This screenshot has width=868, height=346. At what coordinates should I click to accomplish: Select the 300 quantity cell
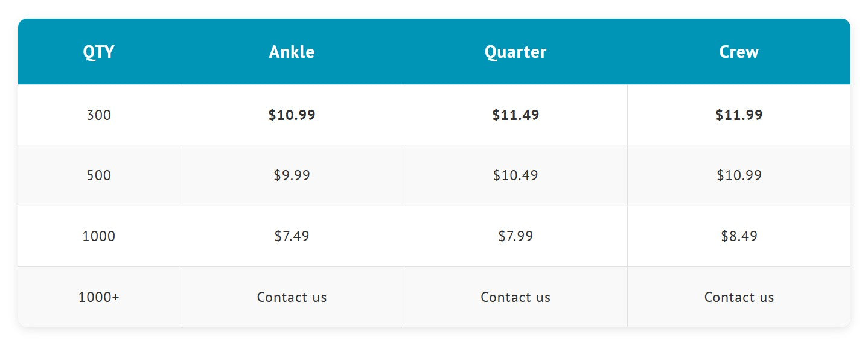(99, 115)
